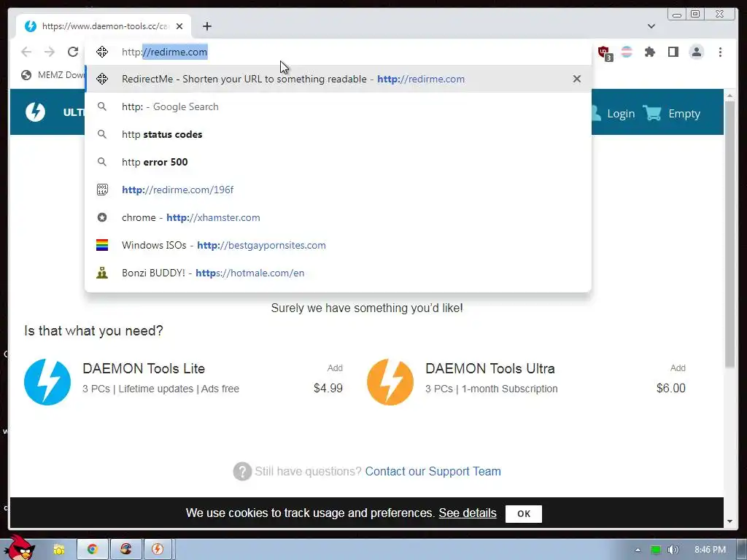Click the $6.00 price text

671,388
